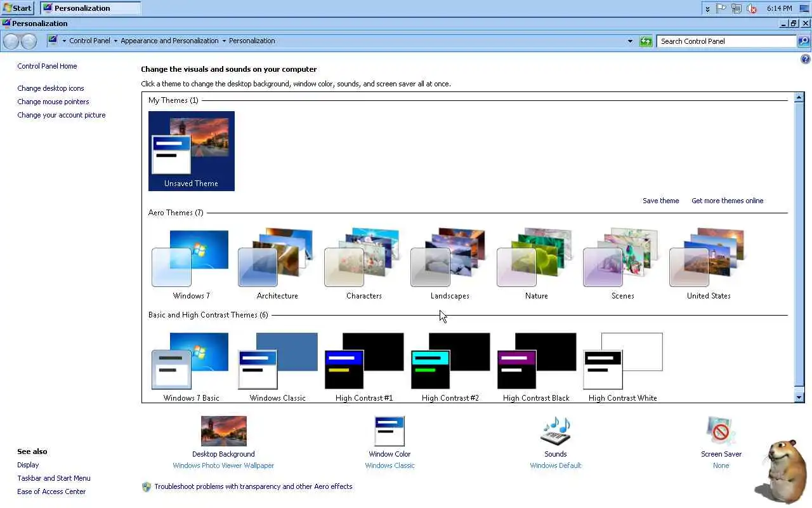This screenshot has width=812, height=508.
Task: Click in the Search Control Panel field
Action: 726,41
